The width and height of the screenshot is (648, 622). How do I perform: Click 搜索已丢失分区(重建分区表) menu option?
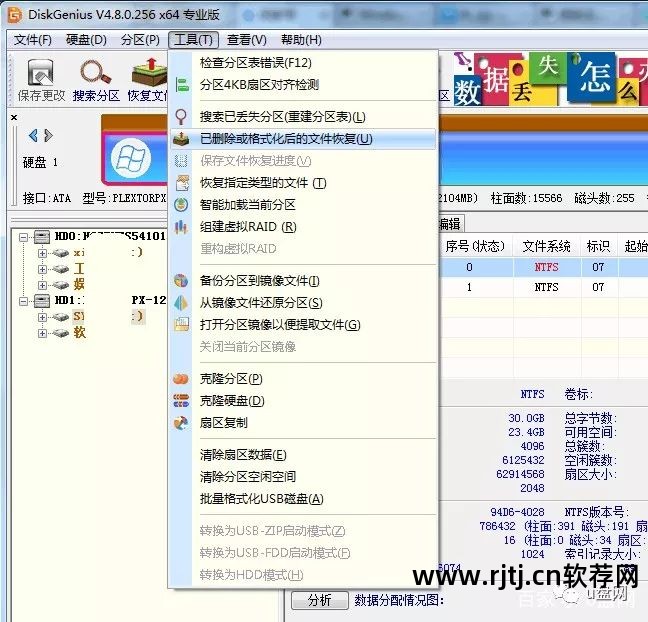(x=282, y=117)
